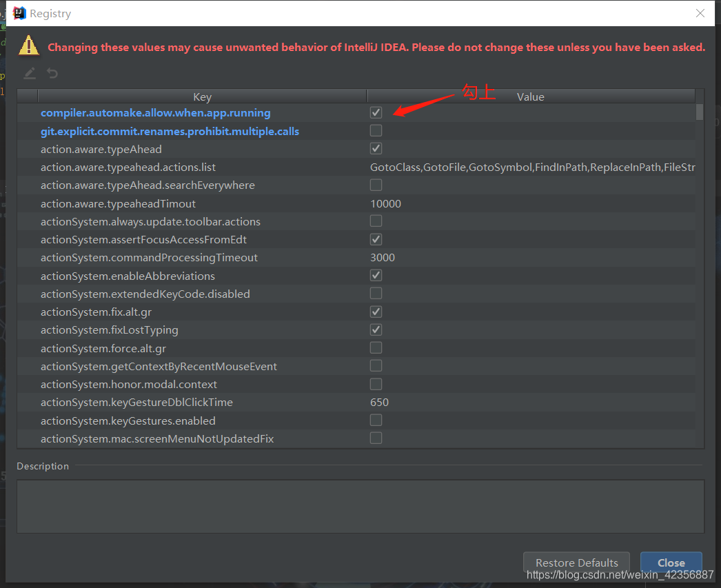
Task: Select actionSystem.assertFocusAccessFromEdt key
Action: click(x=143, y=239)
